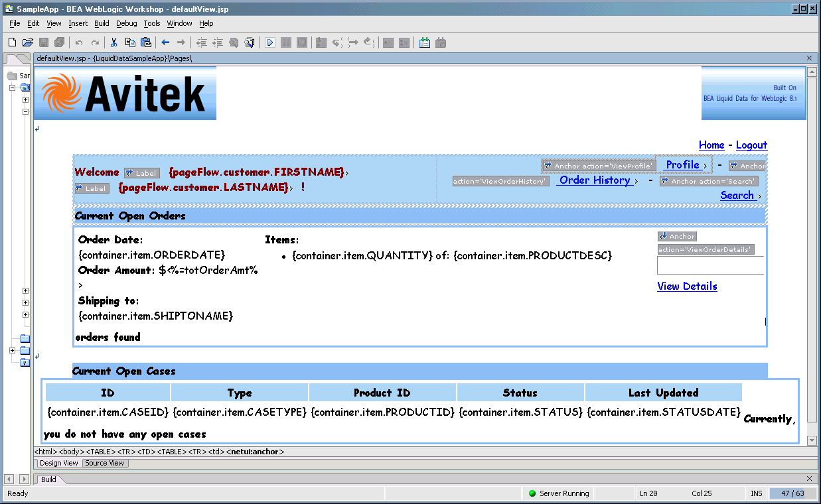Click the <body> tag in breadcrumb
821x504 pixels.
tap(71, 452)
